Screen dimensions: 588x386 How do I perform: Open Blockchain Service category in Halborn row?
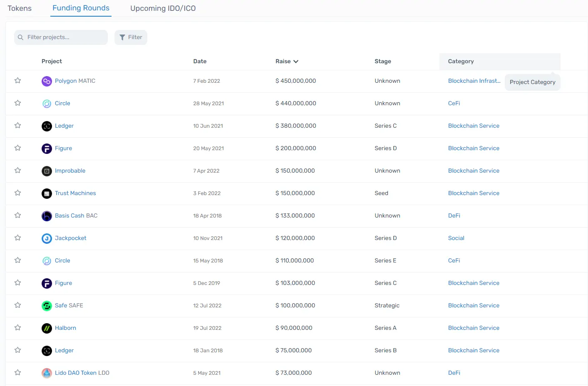[474, 328]
